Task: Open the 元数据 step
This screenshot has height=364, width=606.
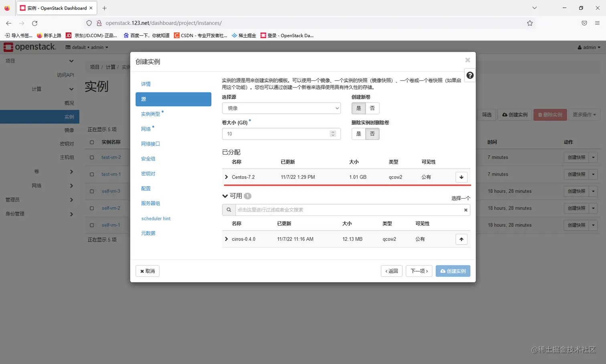Action: tap(148, 233)
